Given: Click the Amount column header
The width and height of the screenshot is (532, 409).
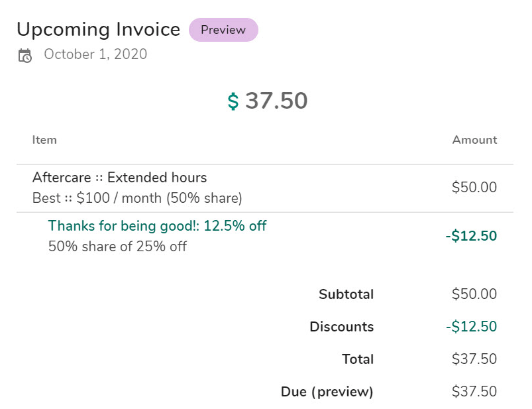Looking at the screenshot, I should [474, 140].
